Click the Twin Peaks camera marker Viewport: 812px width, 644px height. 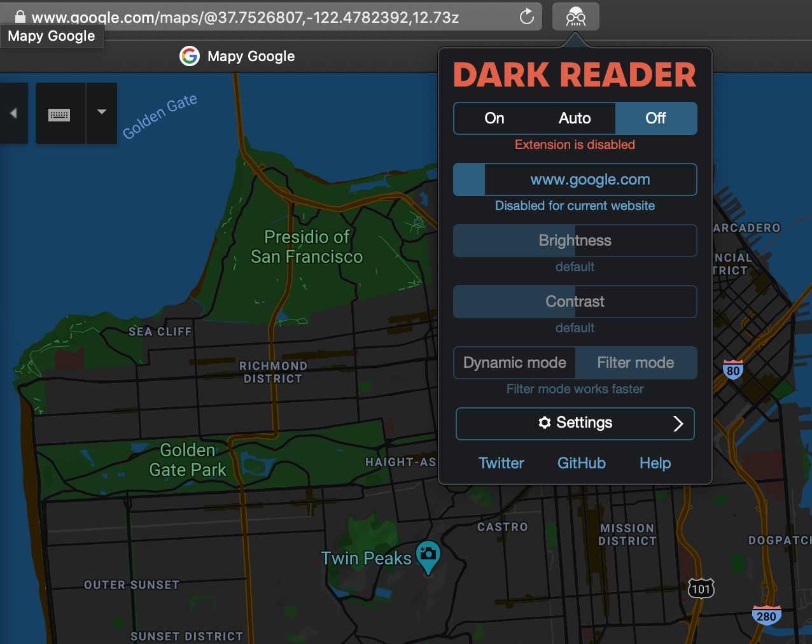coord(428,557)
